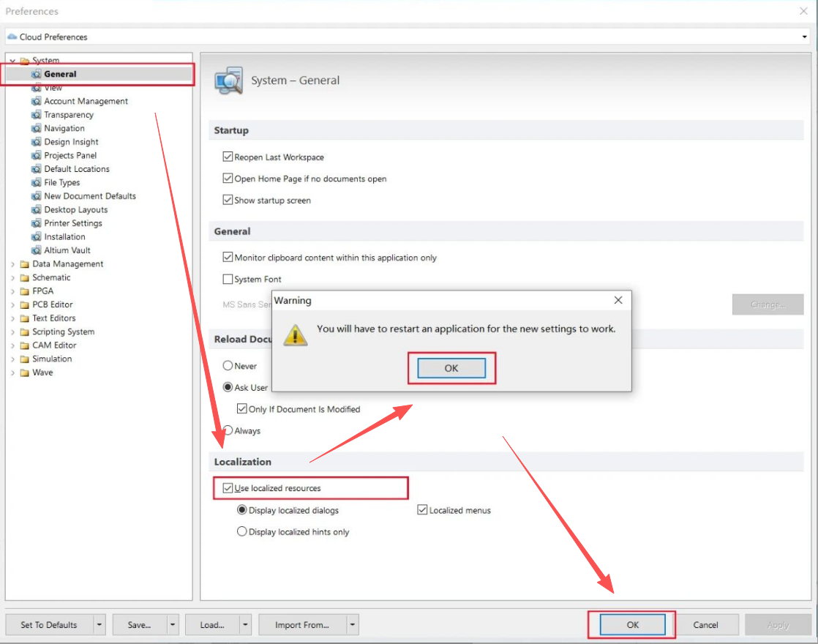Click the Printer Settings page icon
This screenshot has height=644, width=818.
tap(37, 223)
